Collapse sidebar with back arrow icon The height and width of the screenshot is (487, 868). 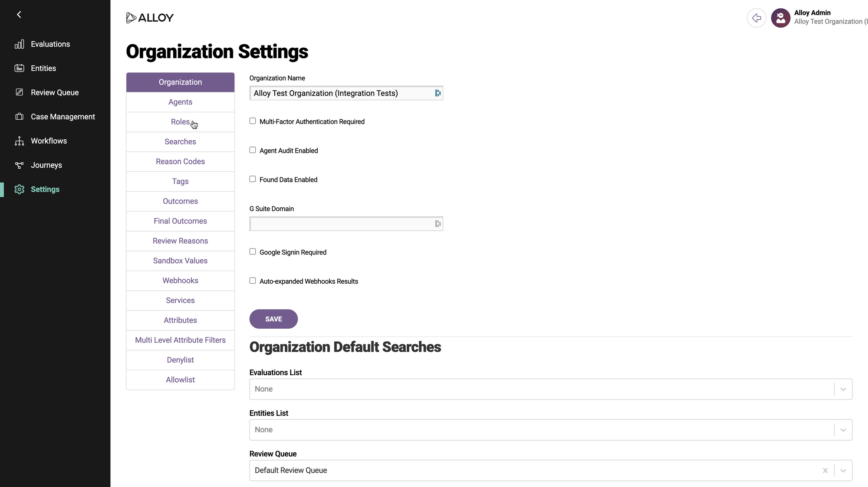point(19,15)
